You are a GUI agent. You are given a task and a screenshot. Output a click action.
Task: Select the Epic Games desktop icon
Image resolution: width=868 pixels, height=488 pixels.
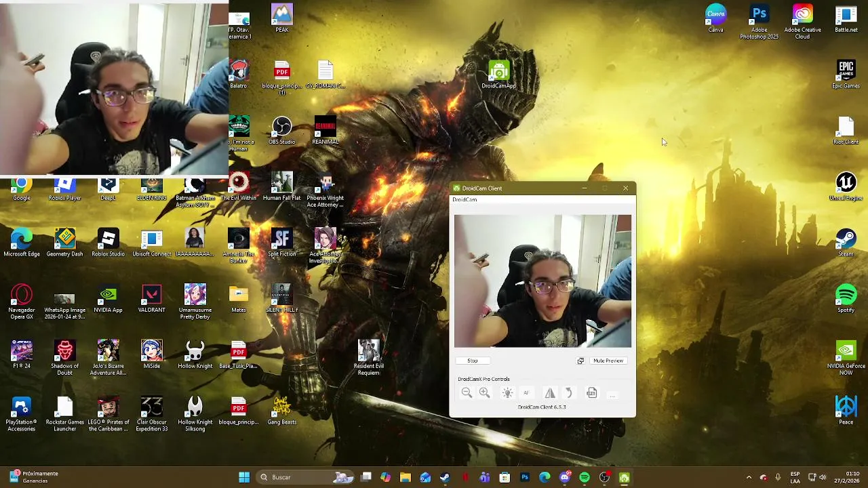click(846, 75)
